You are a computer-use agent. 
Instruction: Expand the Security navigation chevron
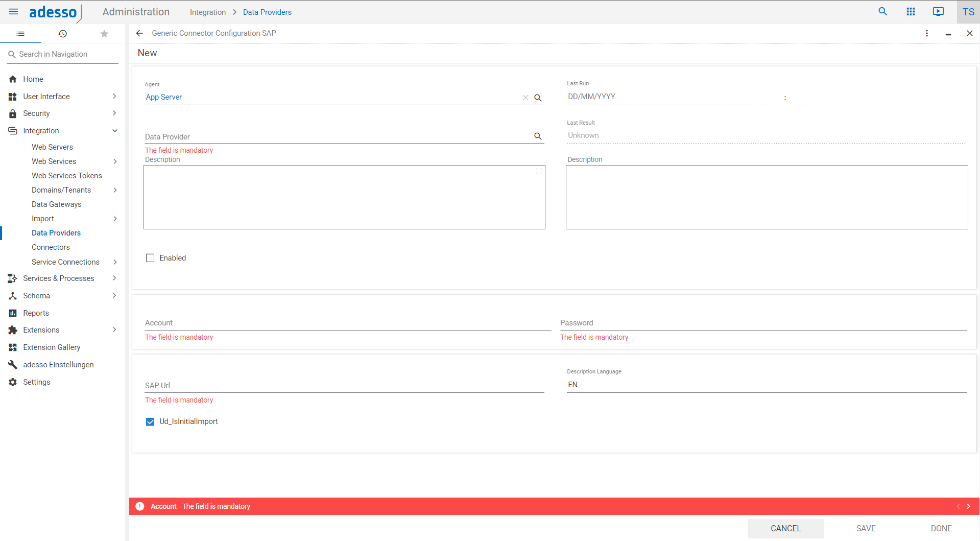(x=114, y=113)
